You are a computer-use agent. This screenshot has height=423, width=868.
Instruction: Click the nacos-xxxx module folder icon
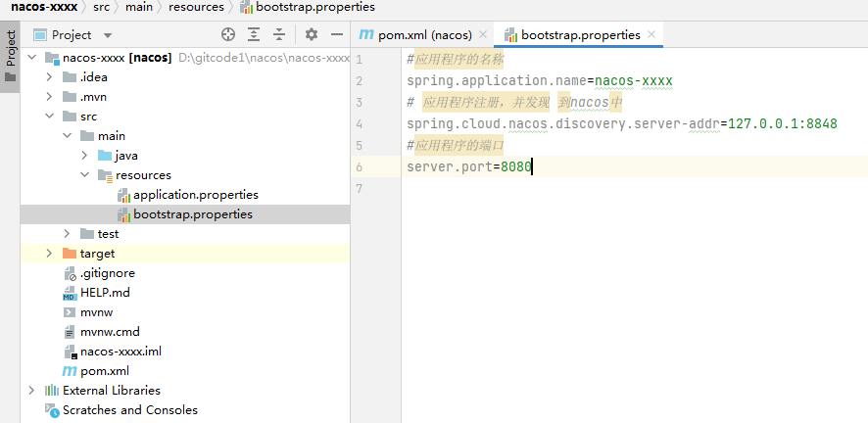pos(52,58)
